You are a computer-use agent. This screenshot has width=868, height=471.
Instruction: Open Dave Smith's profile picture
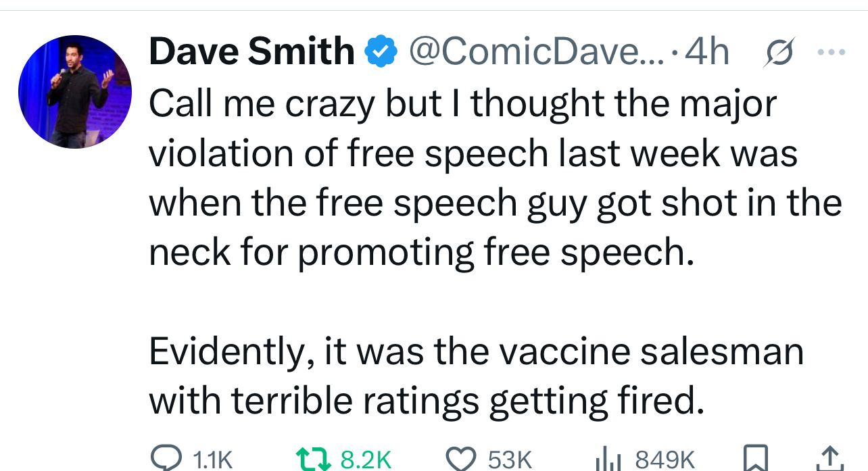tap(75, 92)
